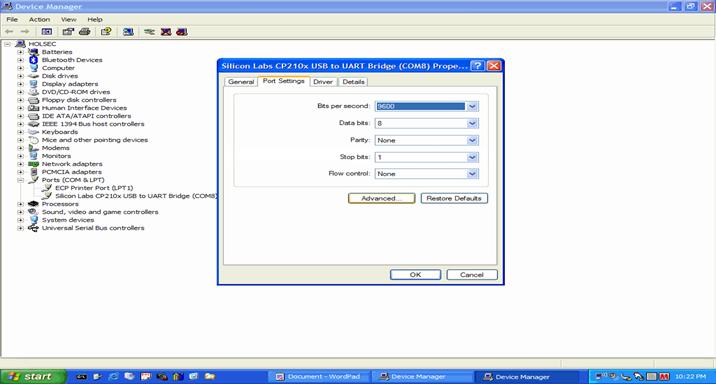Click the Back arrow toolbar icon

(x=9, y=32)
